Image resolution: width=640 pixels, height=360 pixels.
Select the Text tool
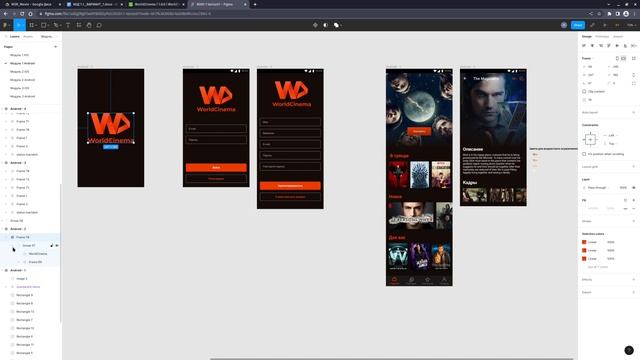point(68,25)
